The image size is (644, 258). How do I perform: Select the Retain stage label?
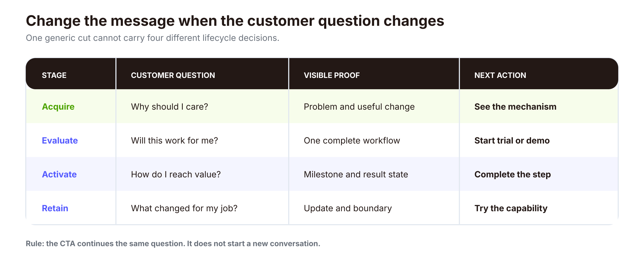pyautogui.click(x=55, y=208)
